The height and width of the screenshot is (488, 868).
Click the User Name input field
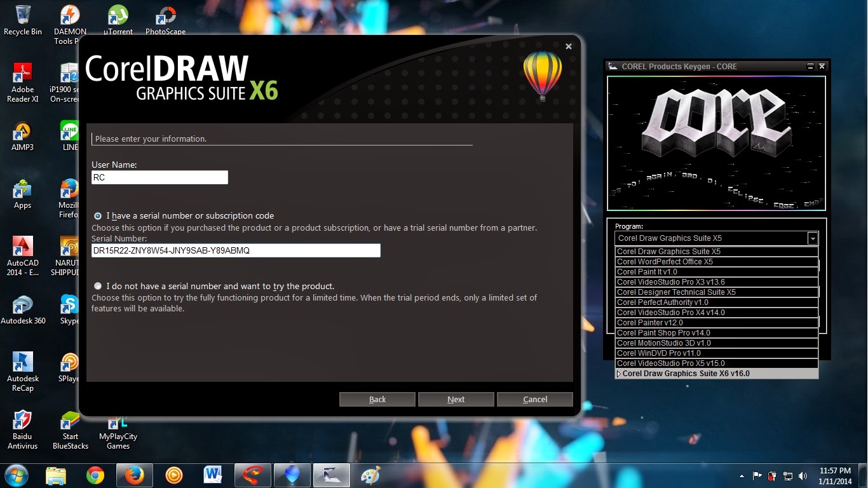[159, 177]
